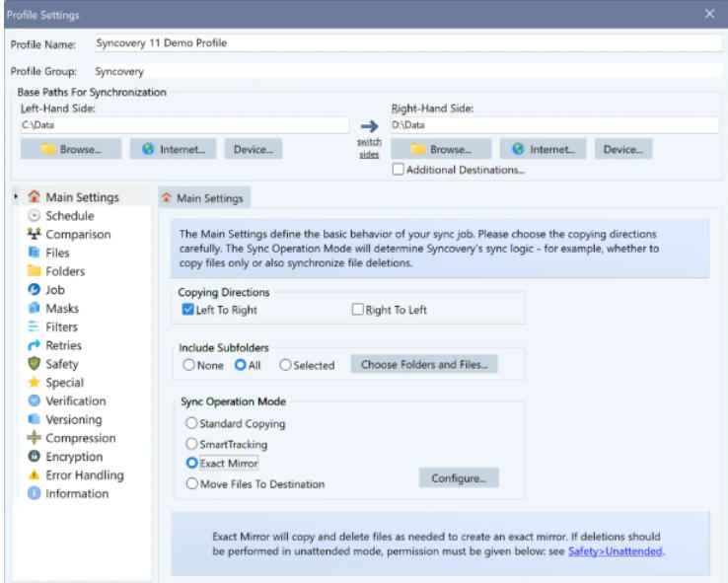The height and width of the screenshot is (583, 728).
Task: Enable the Right To Left checkbox
Action: (357, 309)
